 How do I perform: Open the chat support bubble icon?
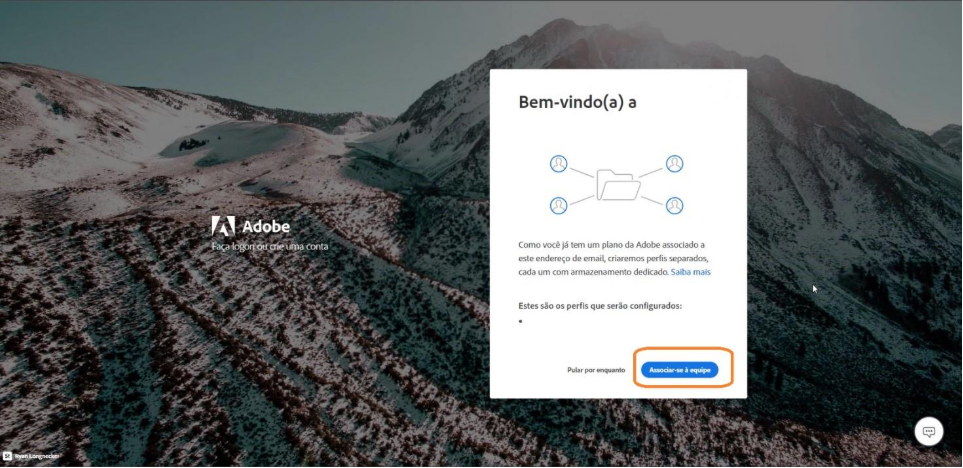pos(929,431)
